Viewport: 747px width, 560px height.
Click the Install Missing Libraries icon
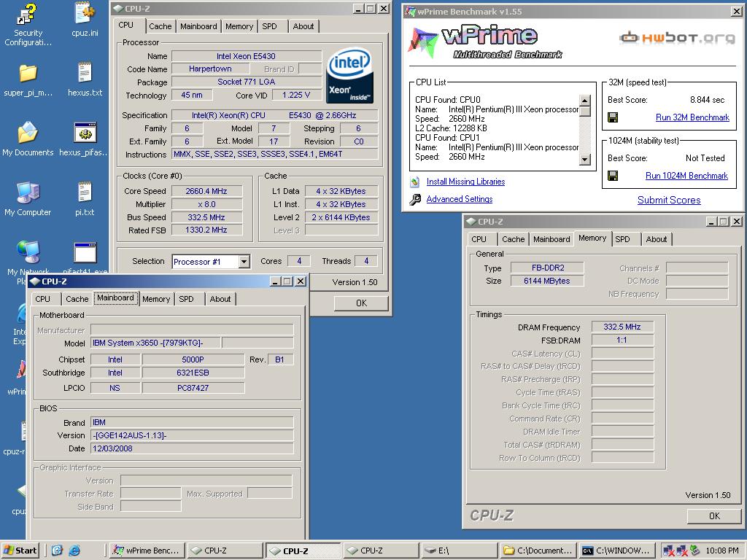(x=415, y=182)
